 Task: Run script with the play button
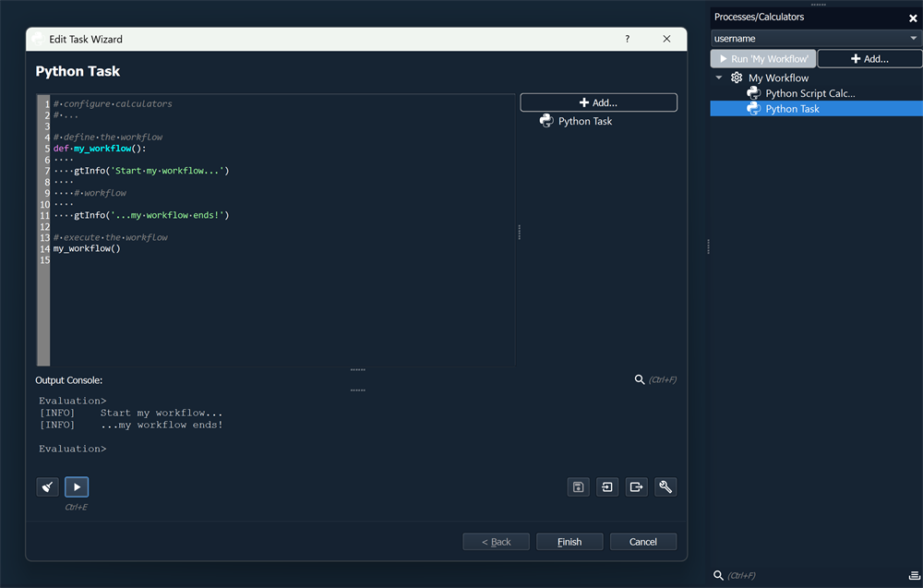[77, 486]
